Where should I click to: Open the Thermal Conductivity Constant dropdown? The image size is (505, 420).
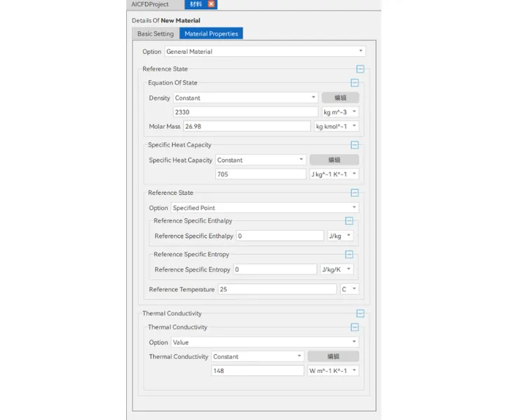click(257, 356)
